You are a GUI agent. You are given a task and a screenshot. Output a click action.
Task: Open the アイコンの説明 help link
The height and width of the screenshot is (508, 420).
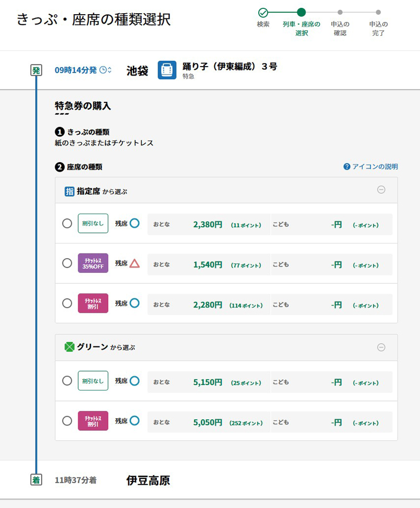[x=374, y=167]
